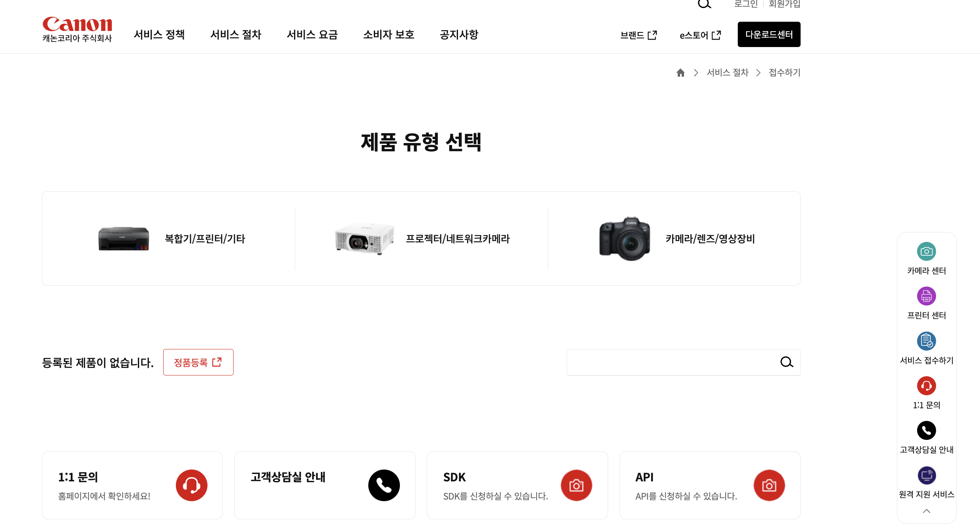Open the 공지사항 menu
The height and width of the screenshot is (530, 980).
pyautogui.click(x=459, y=35)
